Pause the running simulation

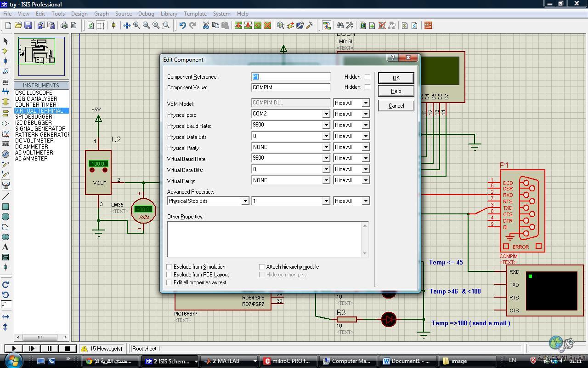pyautogui.click(x=50, y=349)
